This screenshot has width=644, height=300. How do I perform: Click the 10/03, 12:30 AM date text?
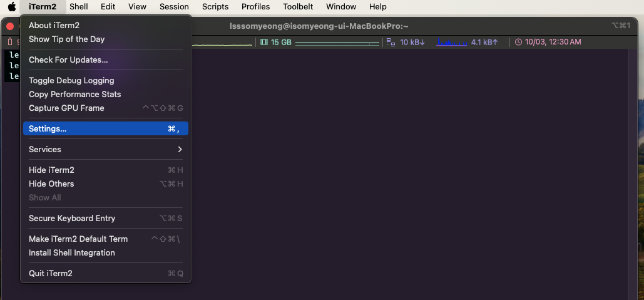point(553,42)
